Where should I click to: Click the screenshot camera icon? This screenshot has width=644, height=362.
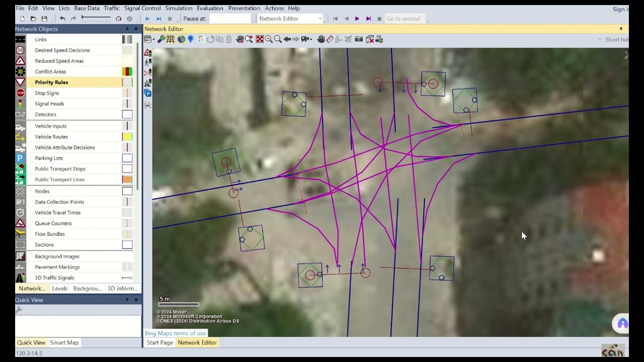point(359,39)
